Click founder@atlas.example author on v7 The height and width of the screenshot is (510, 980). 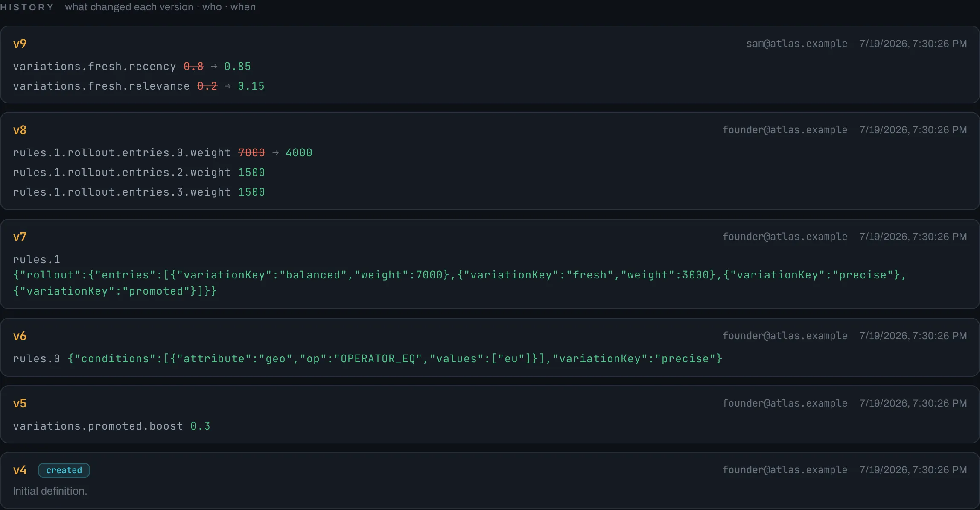785,237
